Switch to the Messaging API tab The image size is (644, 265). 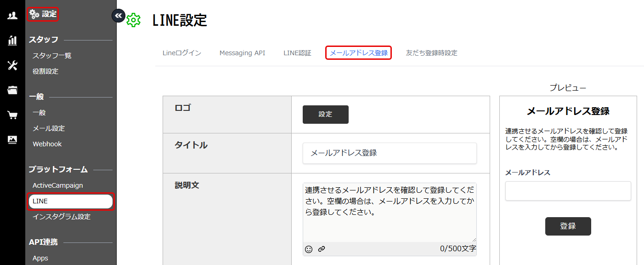pos(242,52)
